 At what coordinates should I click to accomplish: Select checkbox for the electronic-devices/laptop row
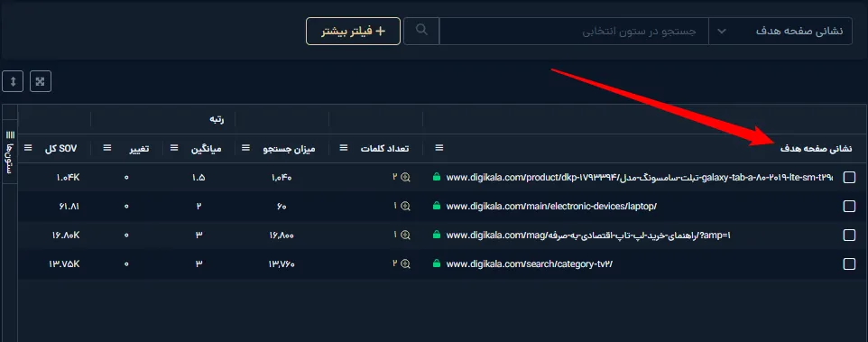pyautogui.click(x=849, y=206)
